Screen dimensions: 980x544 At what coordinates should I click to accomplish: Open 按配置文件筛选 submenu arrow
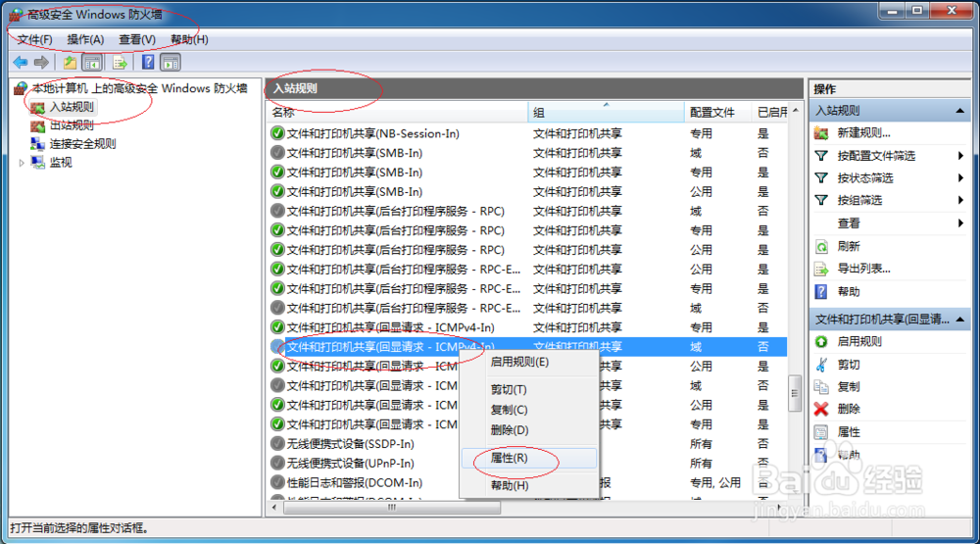point(960,156)
